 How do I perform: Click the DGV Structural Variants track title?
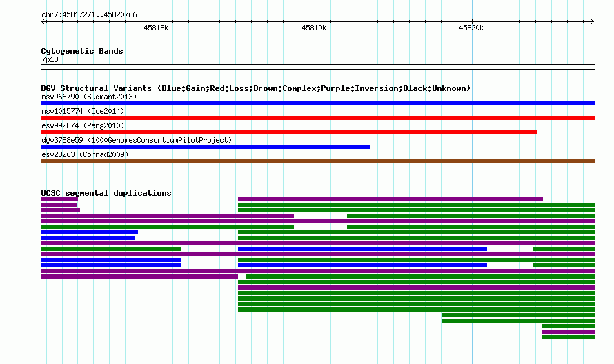255,88
